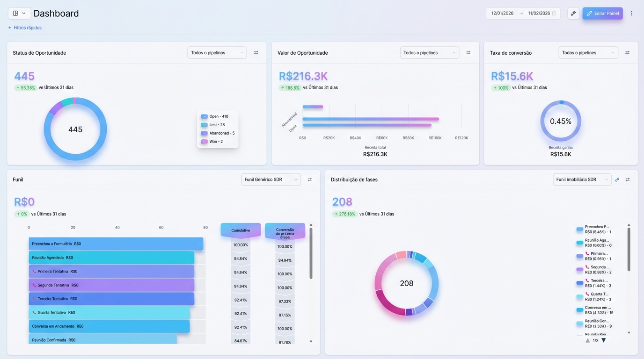Click the phone icon on Primeira Tentativa bar
This screenshot has height=359, width=644.
tap(34, 271)
